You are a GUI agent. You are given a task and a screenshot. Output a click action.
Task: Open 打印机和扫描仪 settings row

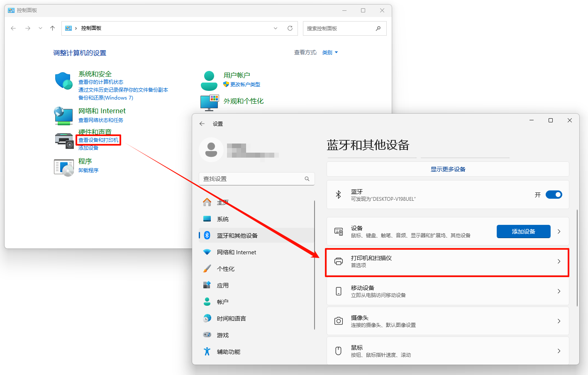click(447, 262)
